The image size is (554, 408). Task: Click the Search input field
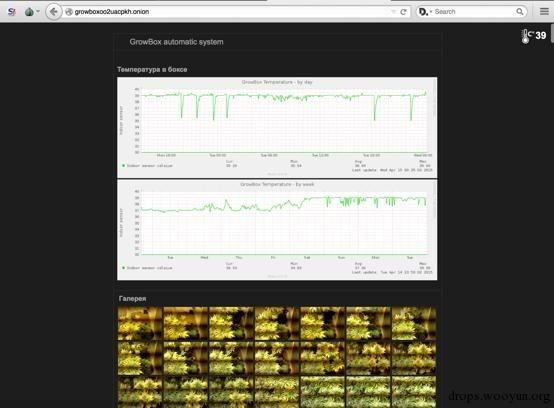click(x=473, y=12)
